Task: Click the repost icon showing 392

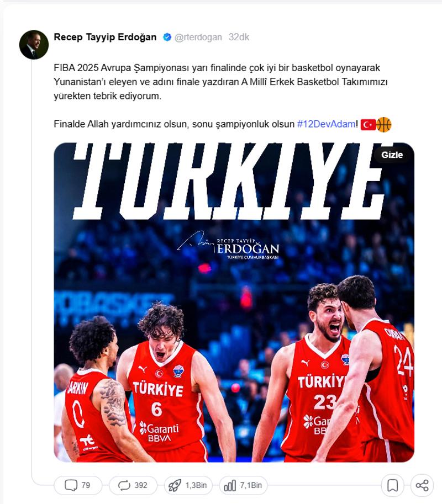Action: [124, 485]
